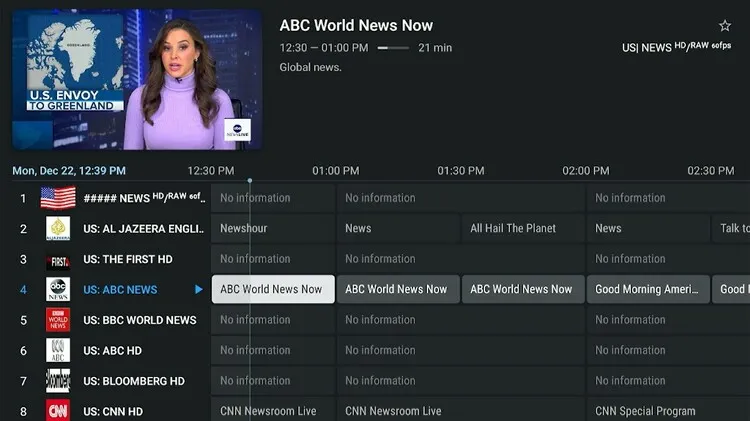Viewport: 750px width, 421px height.
Task: Click the 01:00 PM timeline header
Action: 335,171
